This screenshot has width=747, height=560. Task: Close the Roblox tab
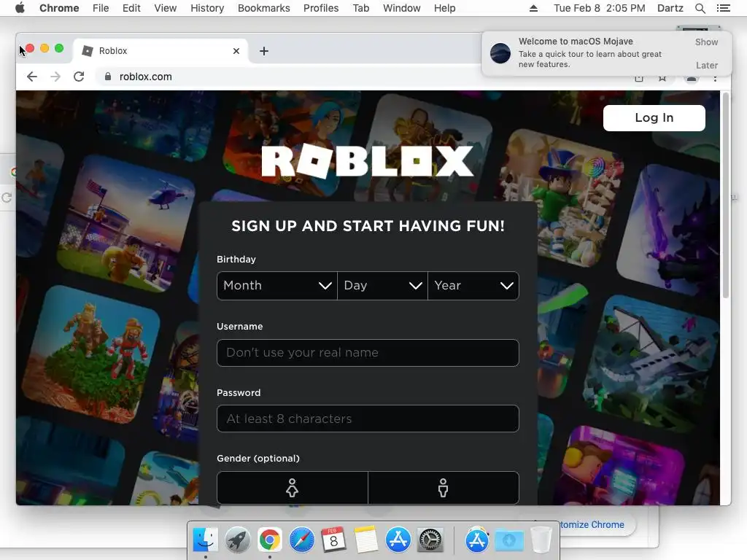pos(236,51)
